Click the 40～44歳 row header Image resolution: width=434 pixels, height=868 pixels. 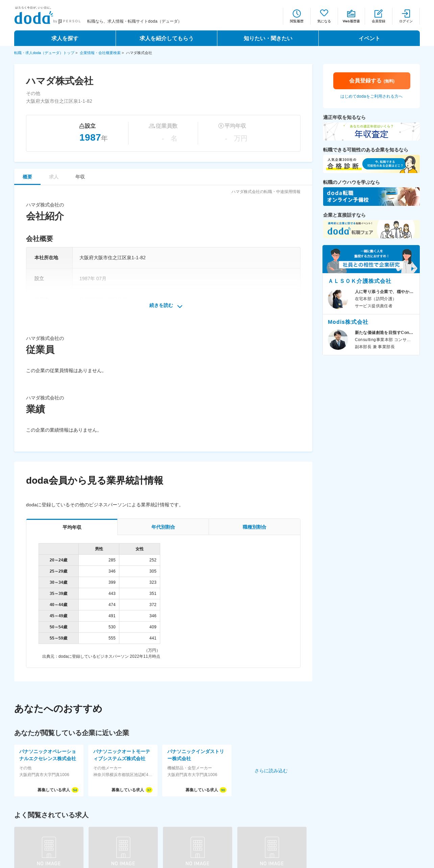[x=58, y=605]
